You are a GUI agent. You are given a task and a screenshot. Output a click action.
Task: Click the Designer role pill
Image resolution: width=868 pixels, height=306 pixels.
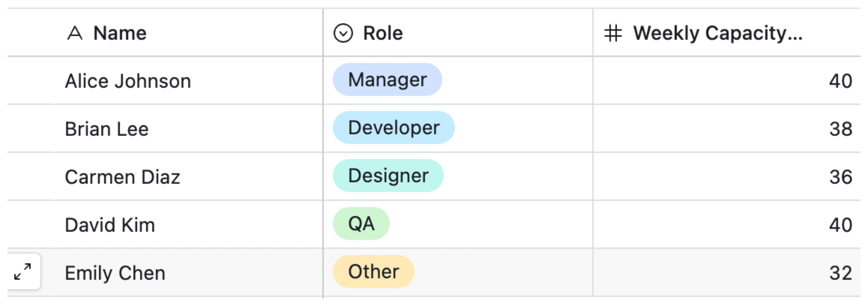tap(388, 175)
